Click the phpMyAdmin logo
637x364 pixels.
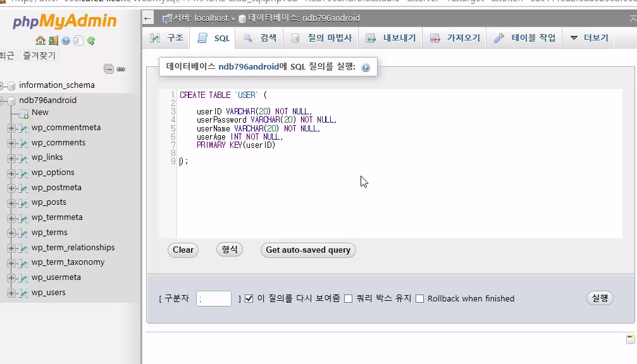point(65,21)
